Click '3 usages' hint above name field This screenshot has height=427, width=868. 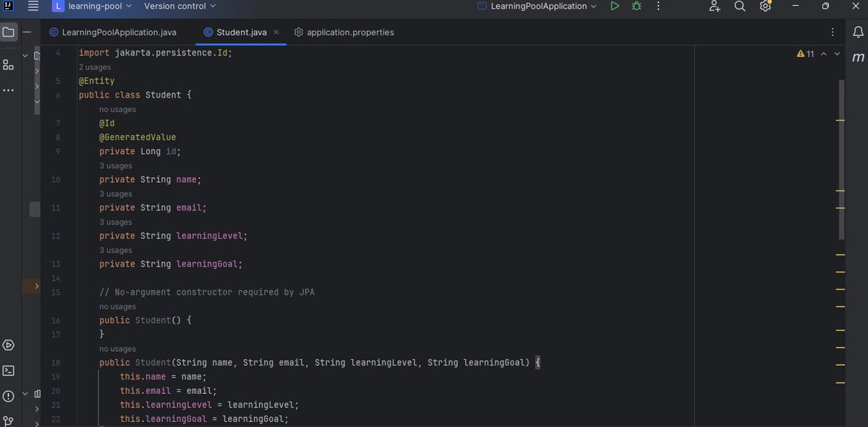pos(116,166)
